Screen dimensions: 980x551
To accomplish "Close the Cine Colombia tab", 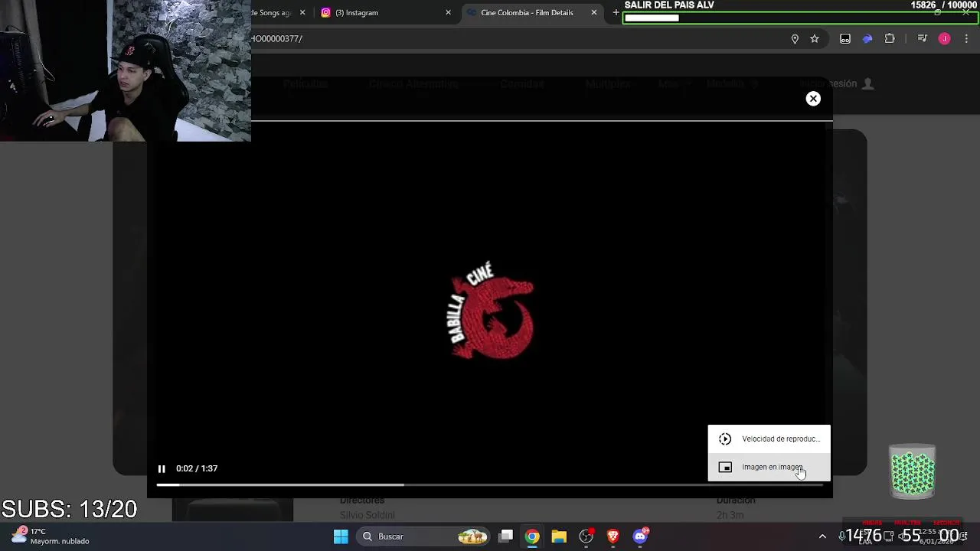I will (593, 12).
